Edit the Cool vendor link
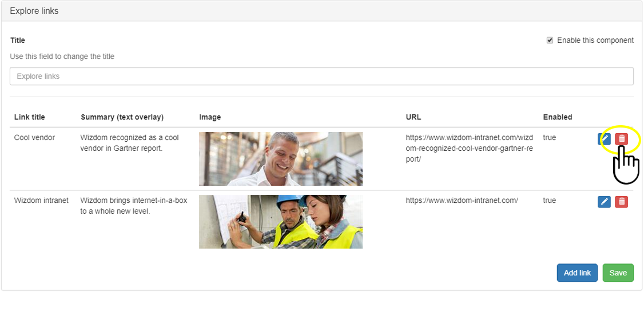Image resolution: width=644 pixels, height=316 pixels. [604, 139]
